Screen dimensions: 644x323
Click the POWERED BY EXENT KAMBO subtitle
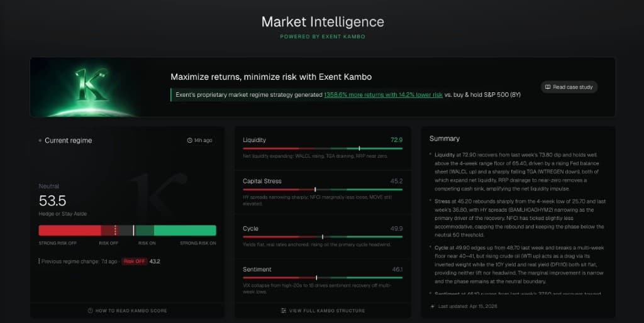[x=323, y=36]
